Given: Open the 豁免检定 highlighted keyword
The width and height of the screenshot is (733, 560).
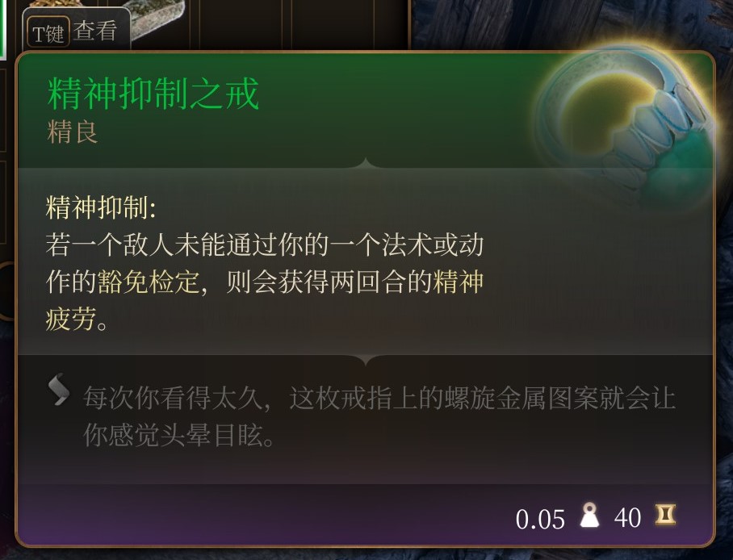Looking at the screenshot, I should pyautogui.click(x=149, y=282).
